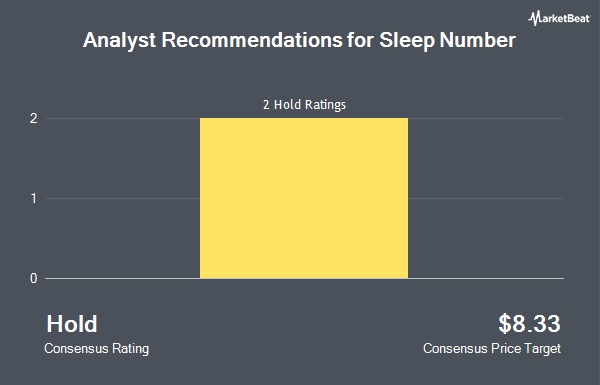Viewport: 600px width, 385px height.
Task: Click the MarketBeat pulse-line icon
Action: 534,18
